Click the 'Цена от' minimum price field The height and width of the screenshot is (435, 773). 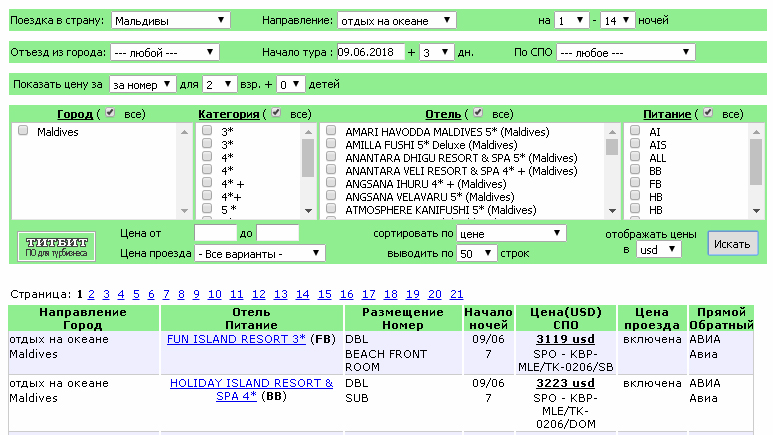[x=214, y=233]
